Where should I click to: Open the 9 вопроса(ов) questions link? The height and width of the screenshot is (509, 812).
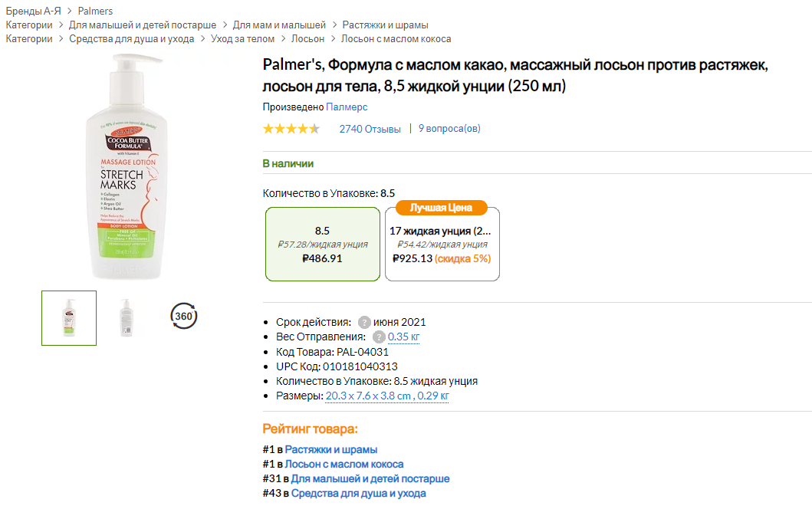pyautogui.click(x=450, y=129)
